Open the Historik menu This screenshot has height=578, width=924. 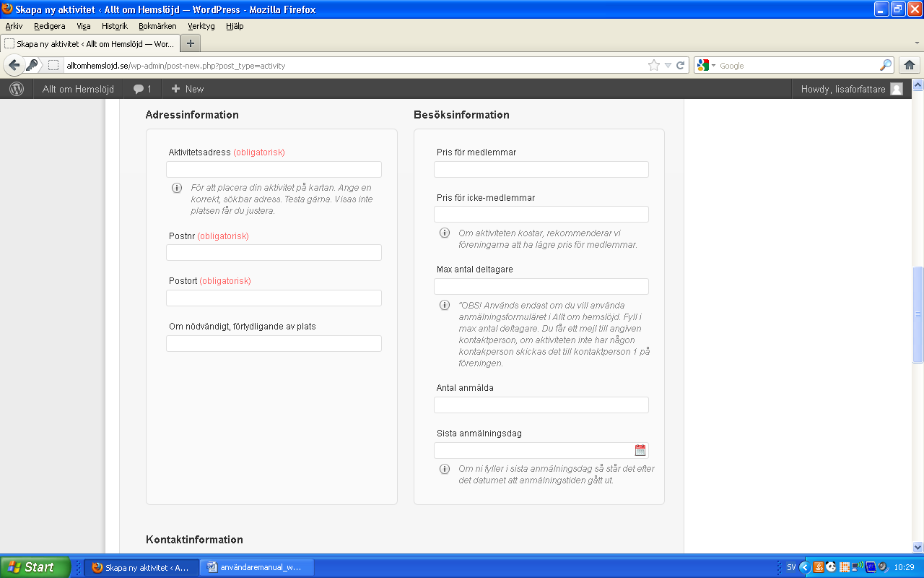(x=115, y=26)
